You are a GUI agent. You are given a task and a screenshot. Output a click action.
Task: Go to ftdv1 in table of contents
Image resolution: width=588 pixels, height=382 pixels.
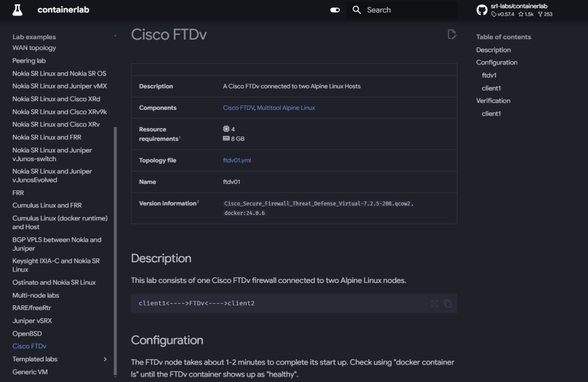tap(489, 75)
